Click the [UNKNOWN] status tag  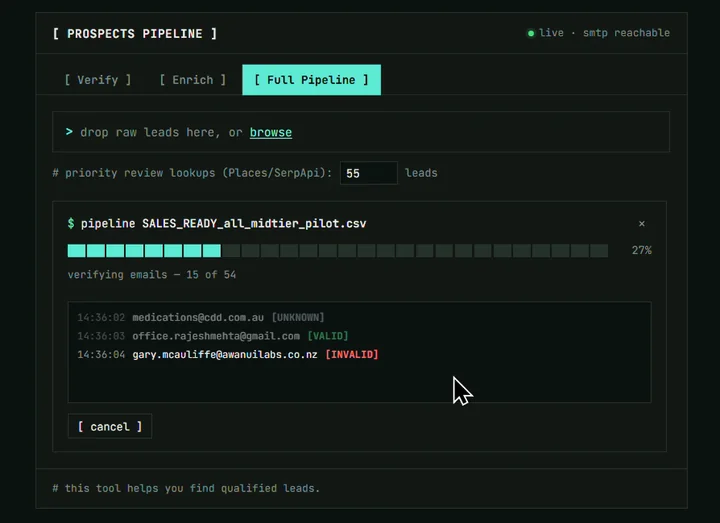[x=298, y=317]
